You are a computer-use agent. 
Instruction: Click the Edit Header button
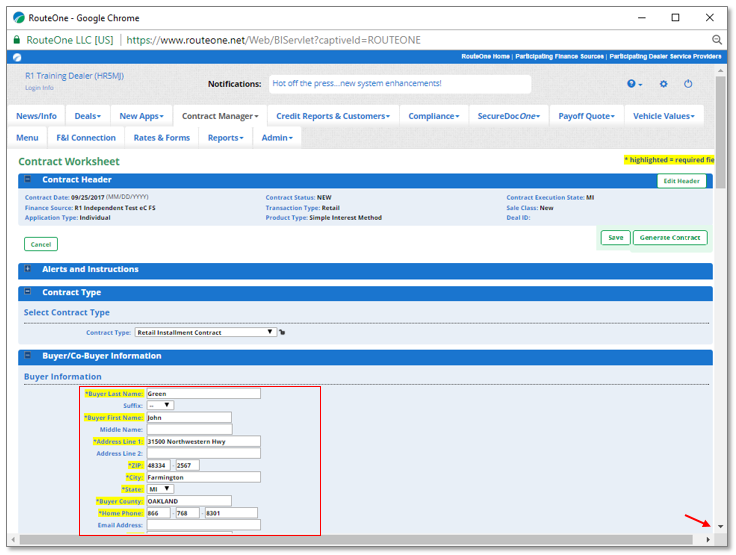681,181
